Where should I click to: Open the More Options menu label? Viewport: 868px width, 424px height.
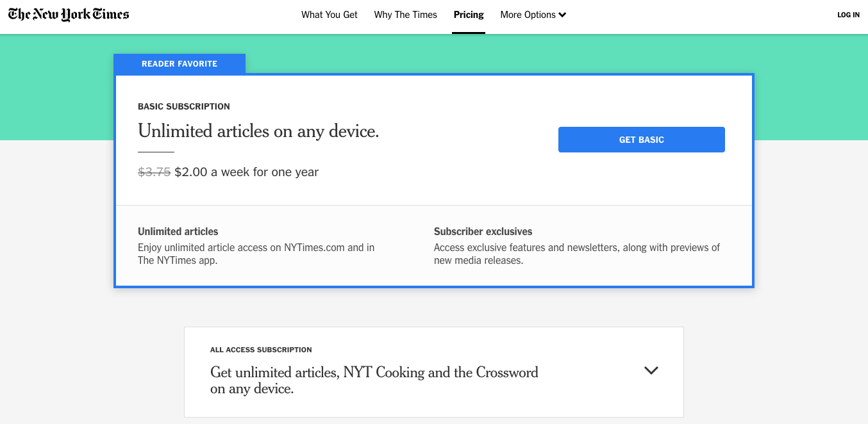[x=528, y=15]
